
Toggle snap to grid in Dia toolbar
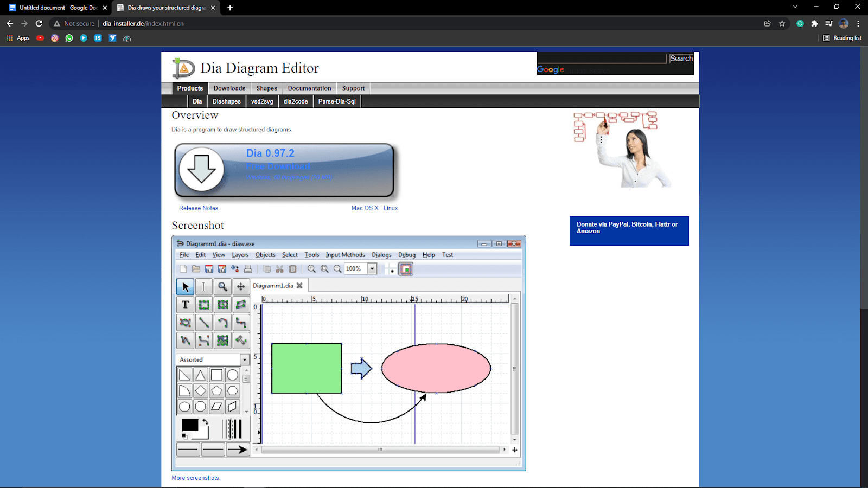point(391,269)
